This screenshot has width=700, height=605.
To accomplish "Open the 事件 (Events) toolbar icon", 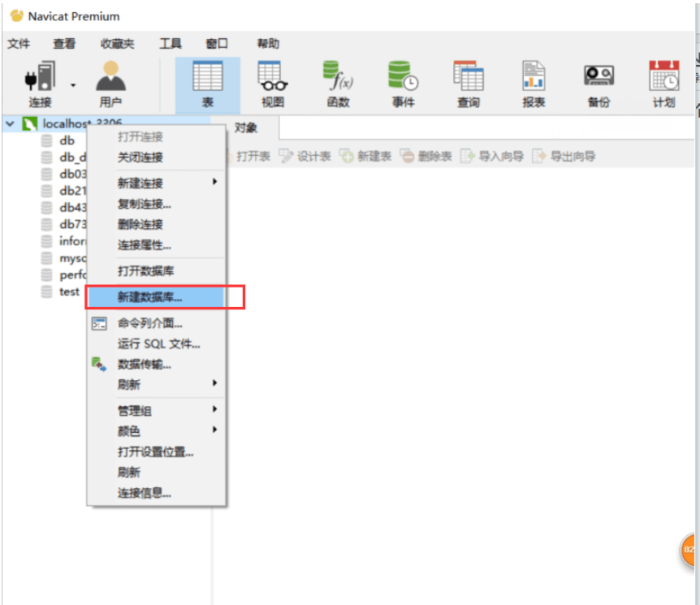I will [x=402, y=81].
